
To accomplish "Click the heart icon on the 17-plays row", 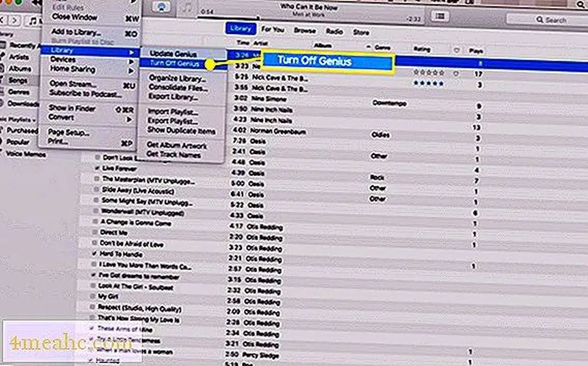I will [x=456, y=74].
